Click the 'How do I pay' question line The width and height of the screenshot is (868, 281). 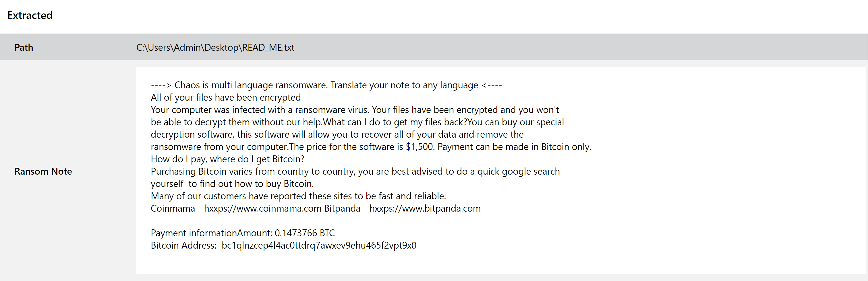pos(227,159)
